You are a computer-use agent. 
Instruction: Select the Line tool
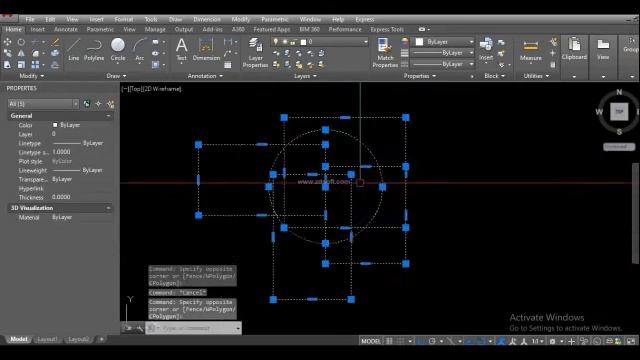(73, 49)
